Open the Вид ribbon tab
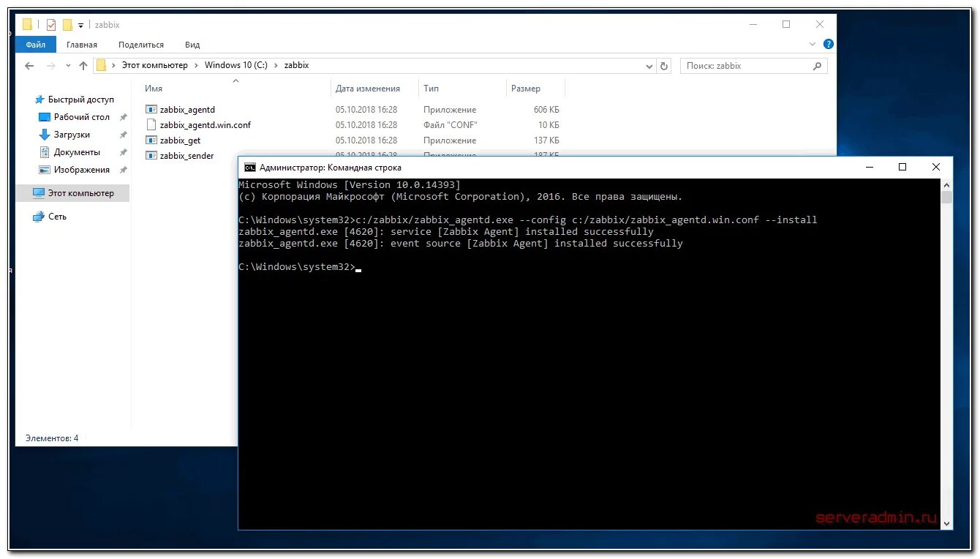Viewport: 980px width, 559px height. pos(192,45)
